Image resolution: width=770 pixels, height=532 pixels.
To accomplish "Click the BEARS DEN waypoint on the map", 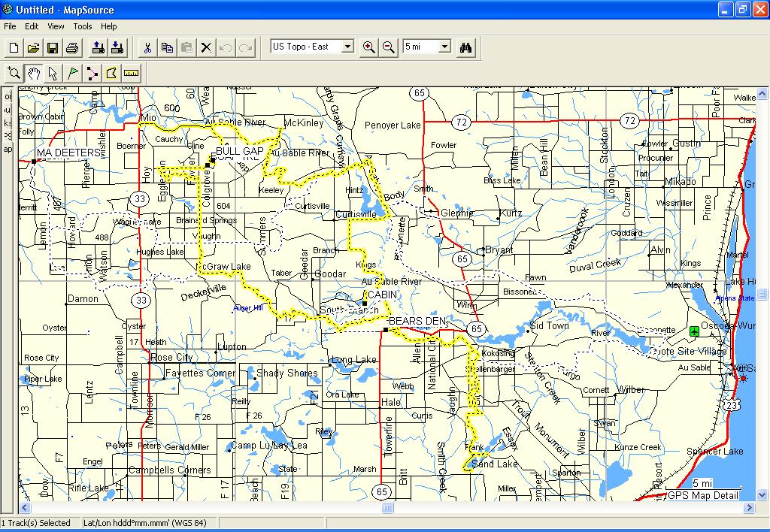I will pos(385,330).
